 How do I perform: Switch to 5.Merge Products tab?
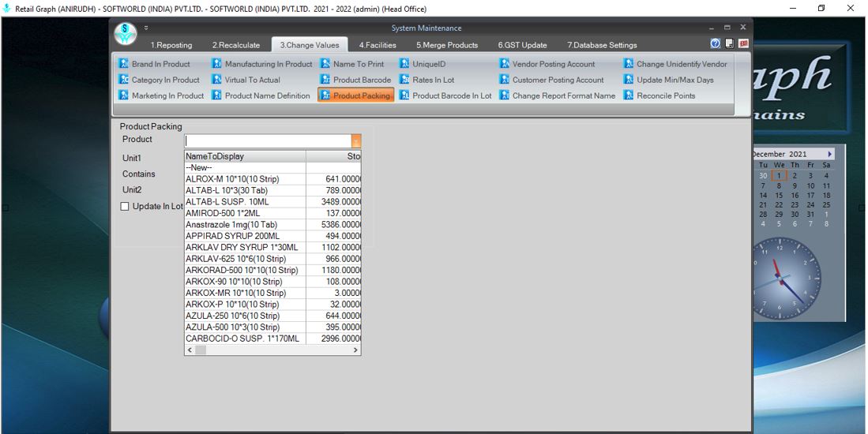(x=447, y=45)
